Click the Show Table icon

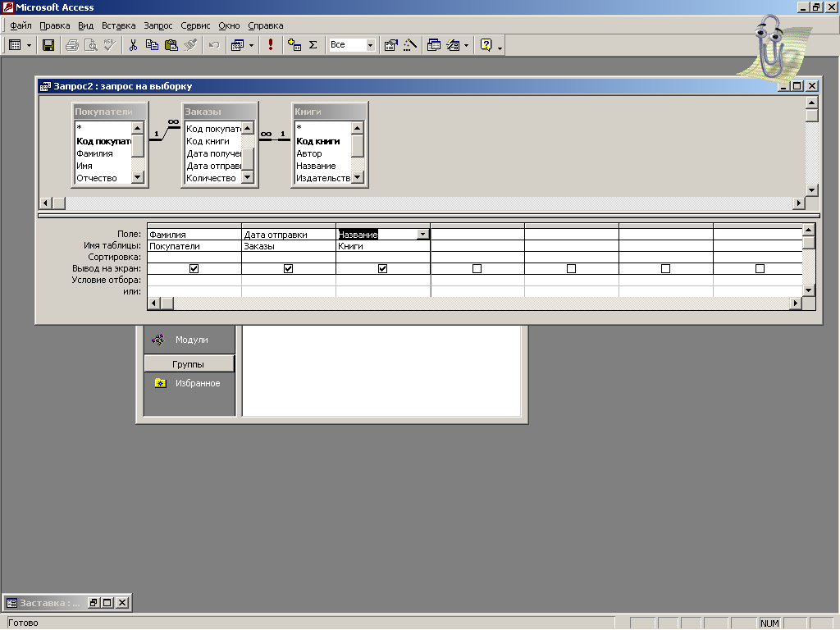(x=294, y=46)
